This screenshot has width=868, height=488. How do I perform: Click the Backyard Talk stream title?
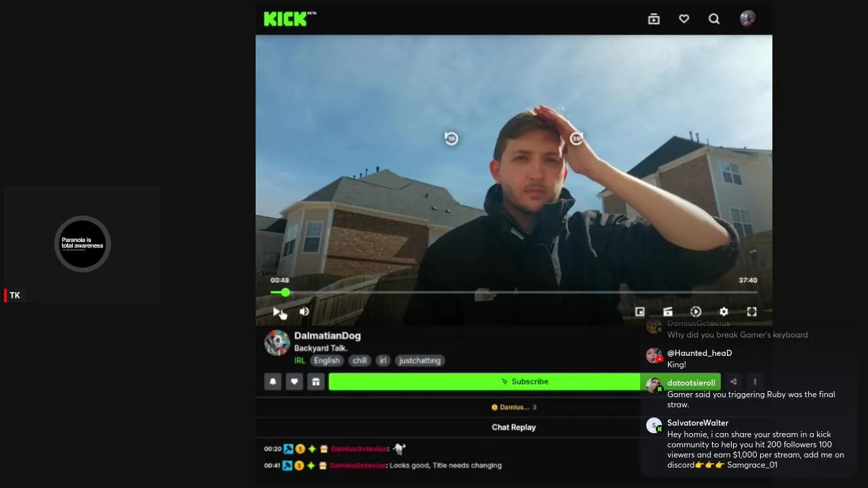click(321, 348)
